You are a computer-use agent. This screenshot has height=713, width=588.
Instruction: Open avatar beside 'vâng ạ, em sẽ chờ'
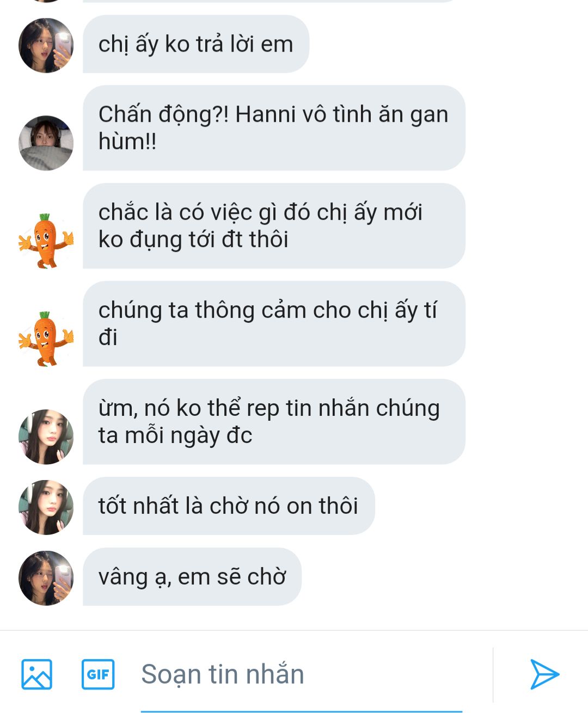click(46, 578)
